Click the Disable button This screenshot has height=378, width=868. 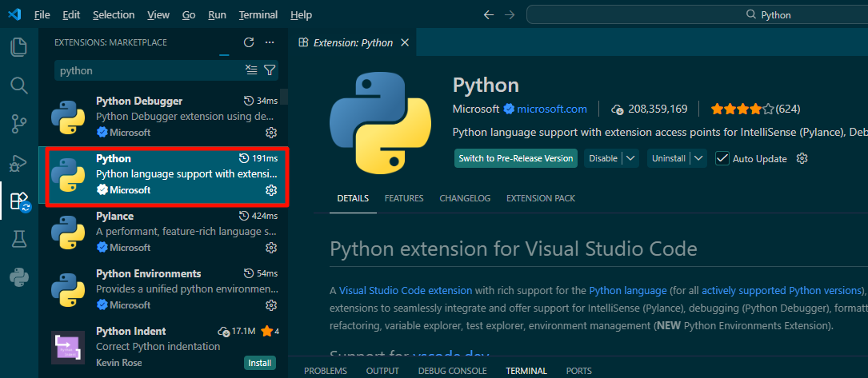(x=603, y=158)
